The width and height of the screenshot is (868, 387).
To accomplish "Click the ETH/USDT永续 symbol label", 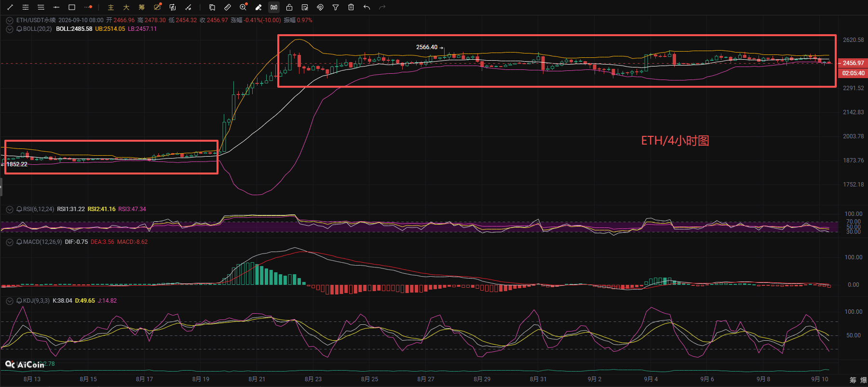I will click(x=36, y=20).
